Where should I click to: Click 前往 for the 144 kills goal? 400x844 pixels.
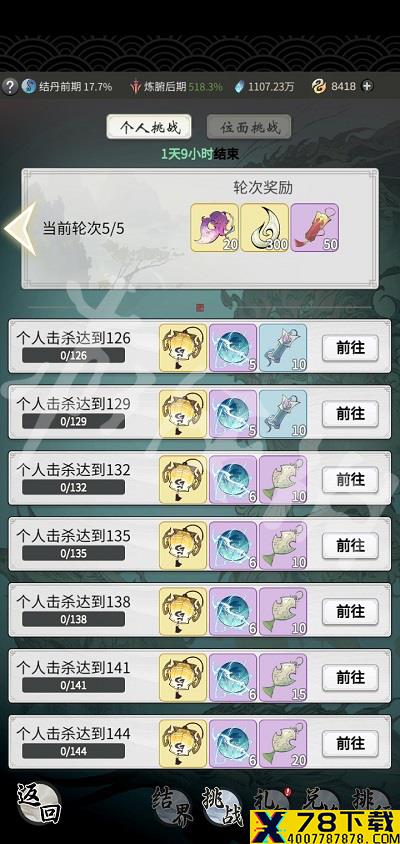[x=350, y=743]
